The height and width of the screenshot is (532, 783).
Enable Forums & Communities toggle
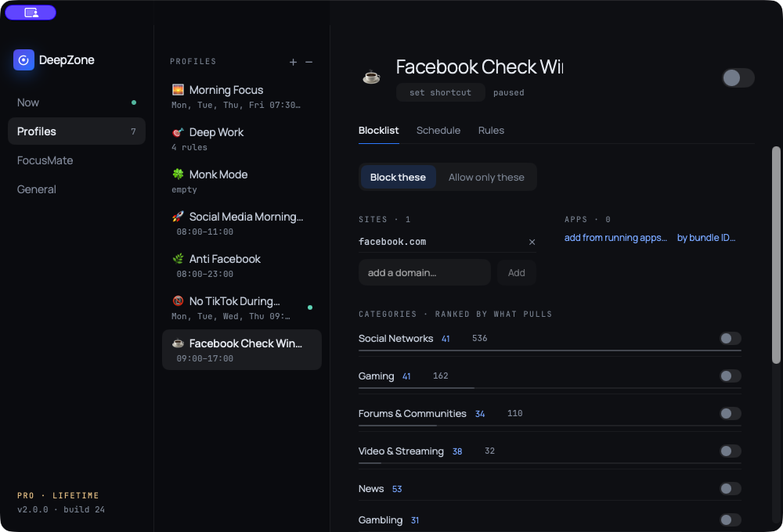(x=731, y=413)
